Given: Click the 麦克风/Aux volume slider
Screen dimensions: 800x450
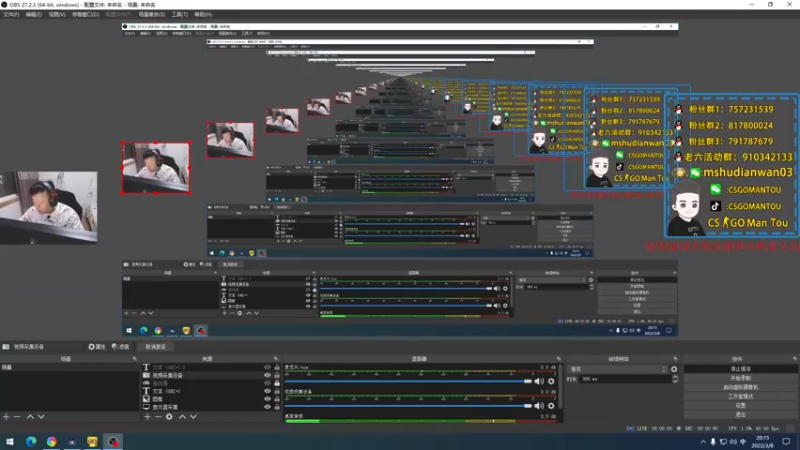Looking at the screenshot, I should 408,381.
